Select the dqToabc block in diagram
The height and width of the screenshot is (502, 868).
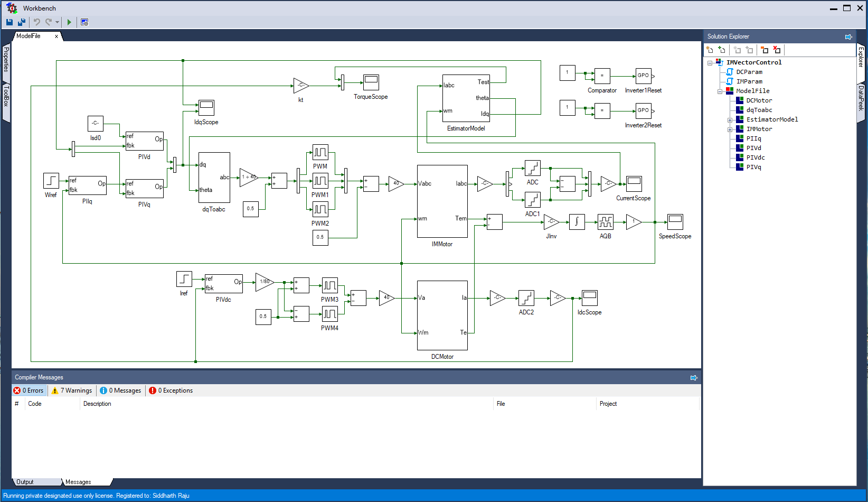(x=214, y=178)
